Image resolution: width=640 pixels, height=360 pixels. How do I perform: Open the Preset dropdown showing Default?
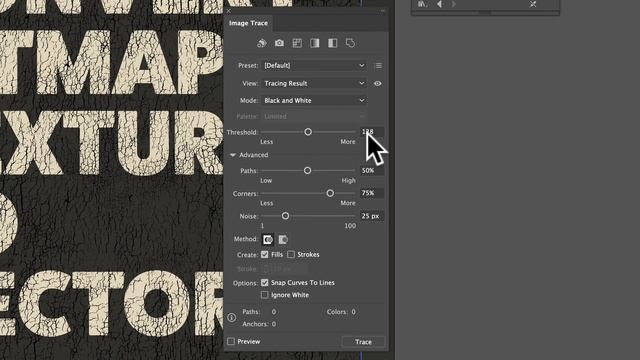pyautogui.click(x=314, y=65)
